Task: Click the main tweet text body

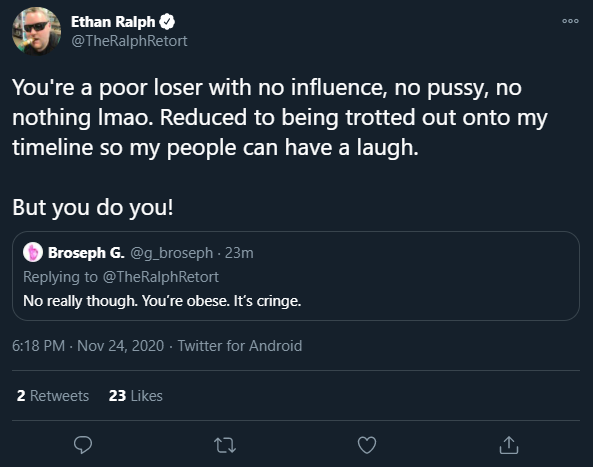Action: [x=280, y=147]
